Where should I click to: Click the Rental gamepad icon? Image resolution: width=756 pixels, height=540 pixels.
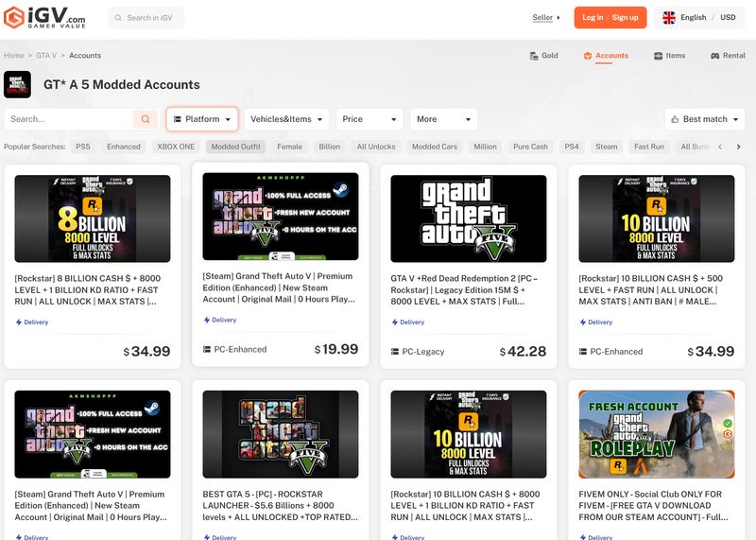pyautogui.click(x=715, y=56)
